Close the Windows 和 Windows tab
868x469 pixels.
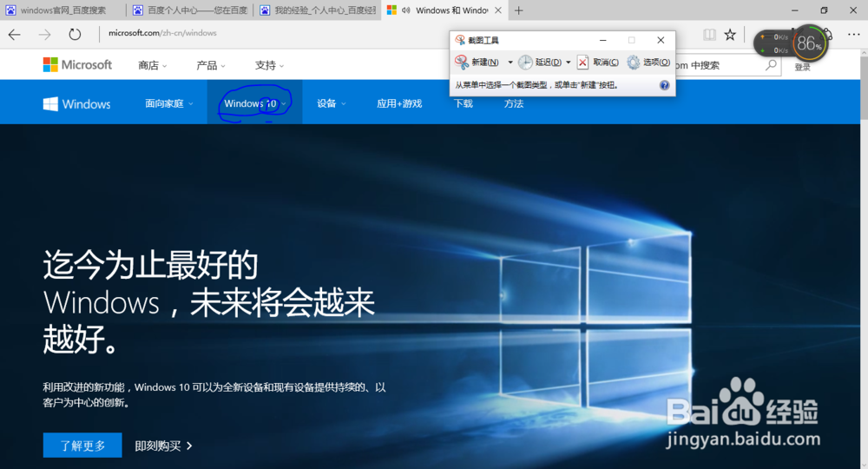coord(498,10)
